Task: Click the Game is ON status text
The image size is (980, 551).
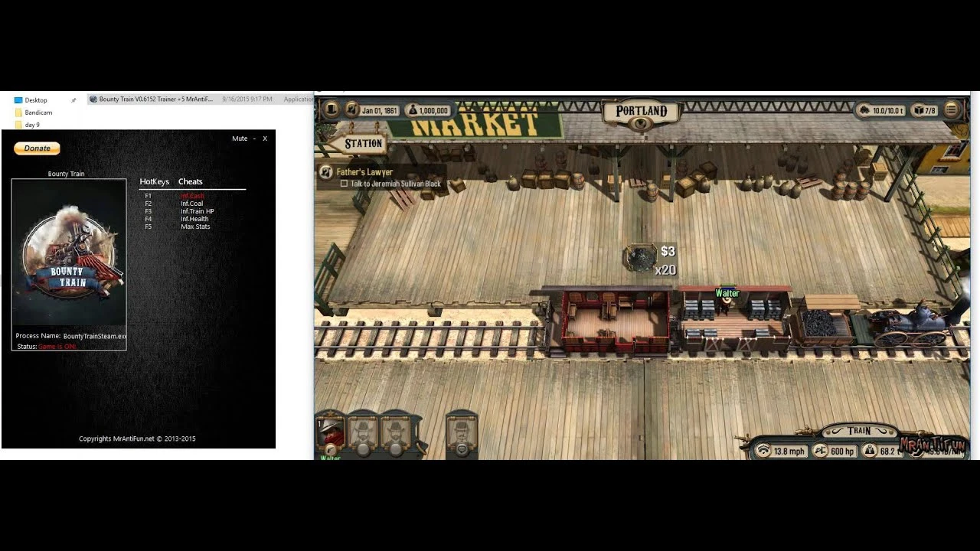Action: (57, 347)
